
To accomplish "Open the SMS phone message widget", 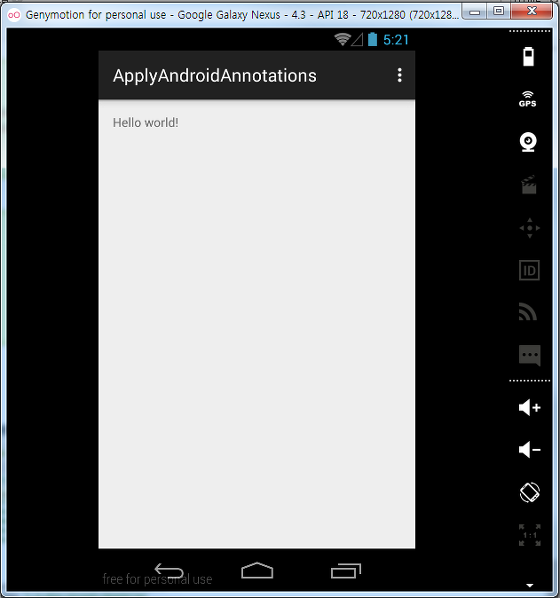I will coord(530,355).
